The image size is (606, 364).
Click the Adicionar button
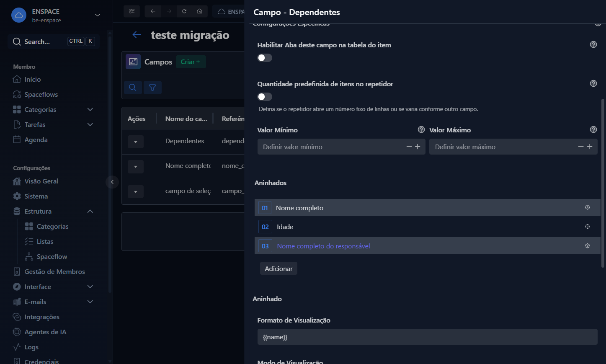tap(279, 268)
